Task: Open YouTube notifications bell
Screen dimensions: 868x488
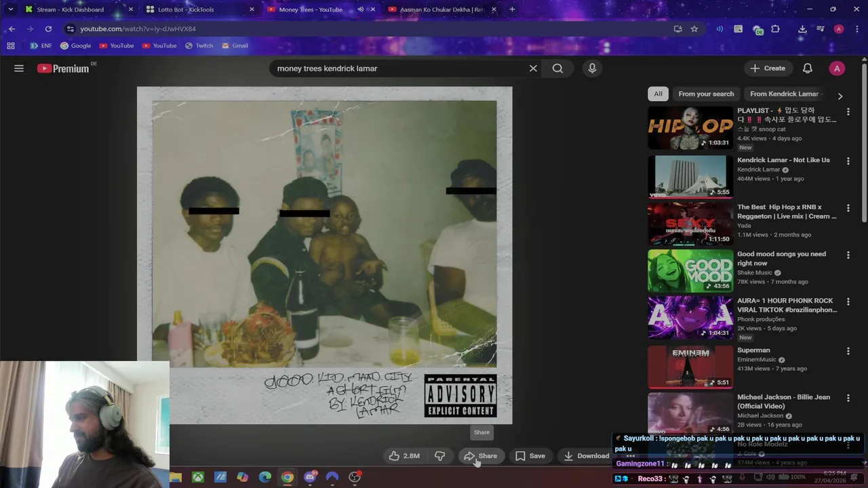Action: point(808,68)
